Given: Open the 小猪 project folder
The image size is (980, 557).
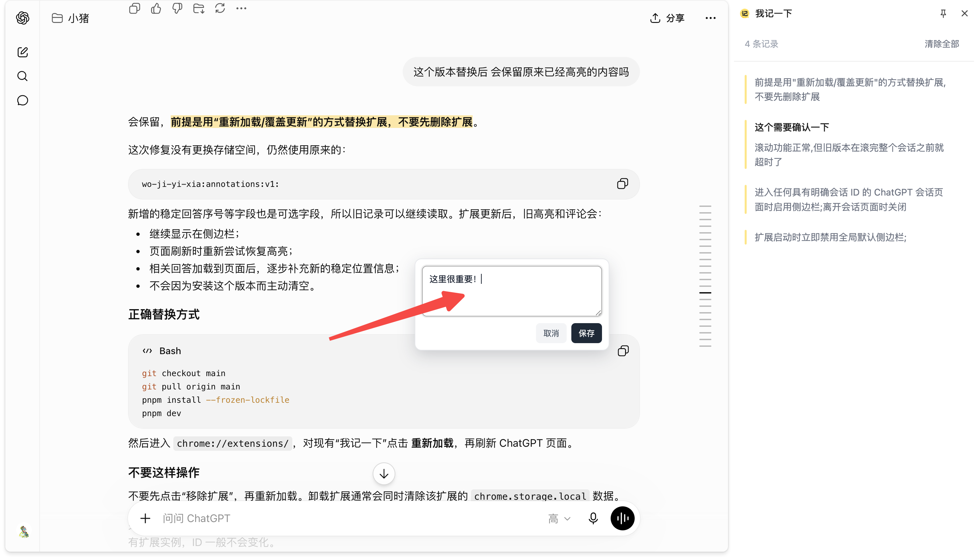Looking at the screenshot, I should pyautogui.click(x=70, y=18).
